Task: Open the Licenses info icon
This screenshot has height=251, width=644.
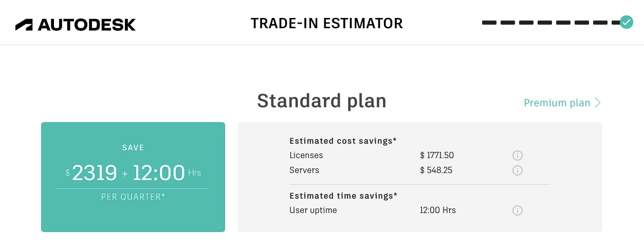Action: pyautogui.click(x=518, y=156)
